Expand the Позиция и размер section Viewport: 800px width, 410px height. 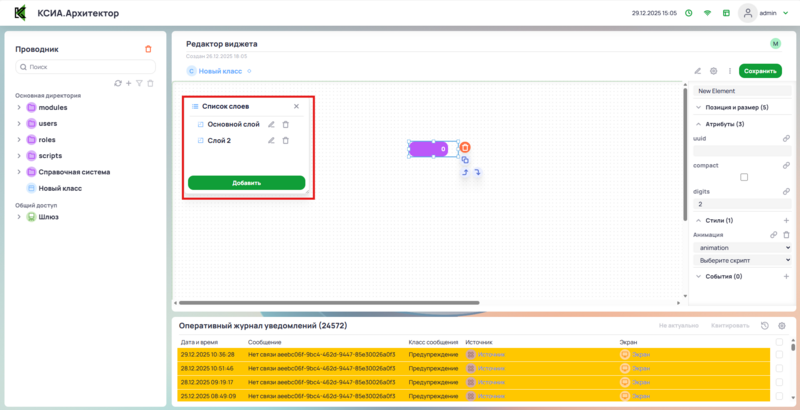pyautogui.click(x=699, y=107)
